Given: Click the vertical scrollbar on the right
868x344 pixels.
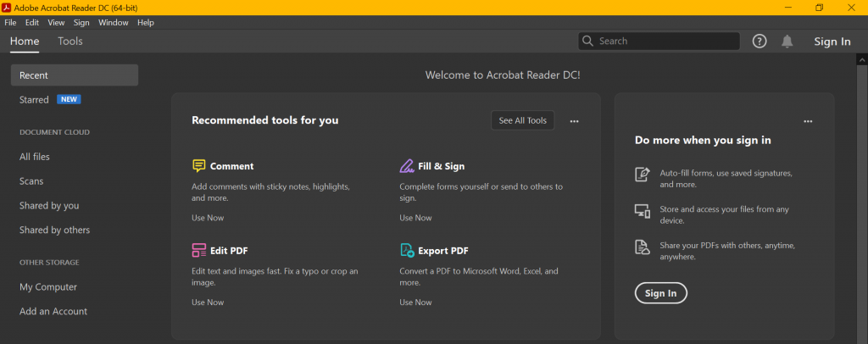Looking at the screenshot, I should click(x=863, y=169).
